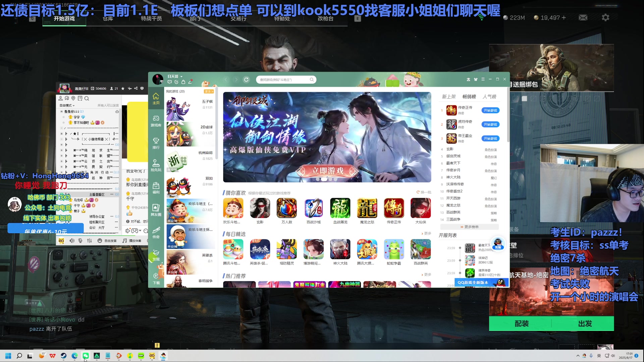
Task: Click 开始游戏 for 虎符传奇
Action: (490, 124)
